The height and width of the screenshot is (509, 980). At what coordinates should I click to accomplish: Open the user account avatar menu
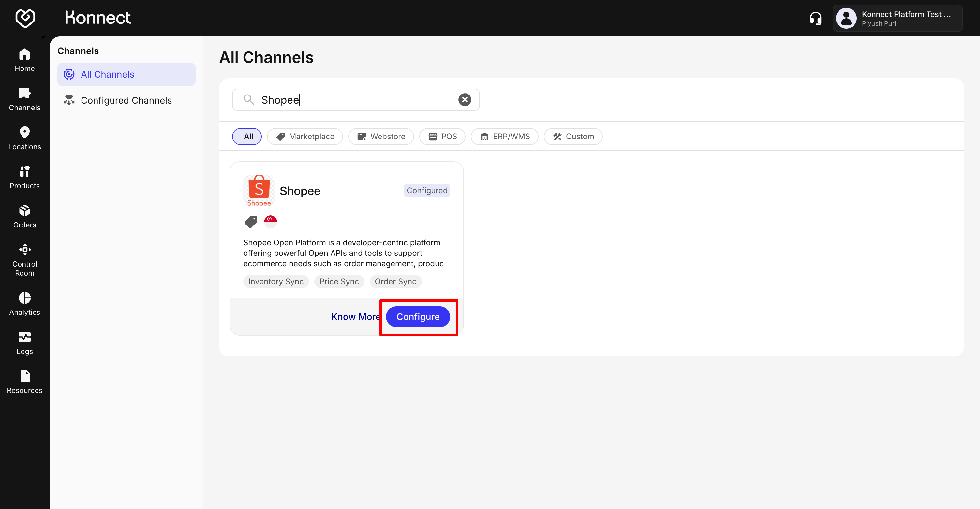coord(846,18)
